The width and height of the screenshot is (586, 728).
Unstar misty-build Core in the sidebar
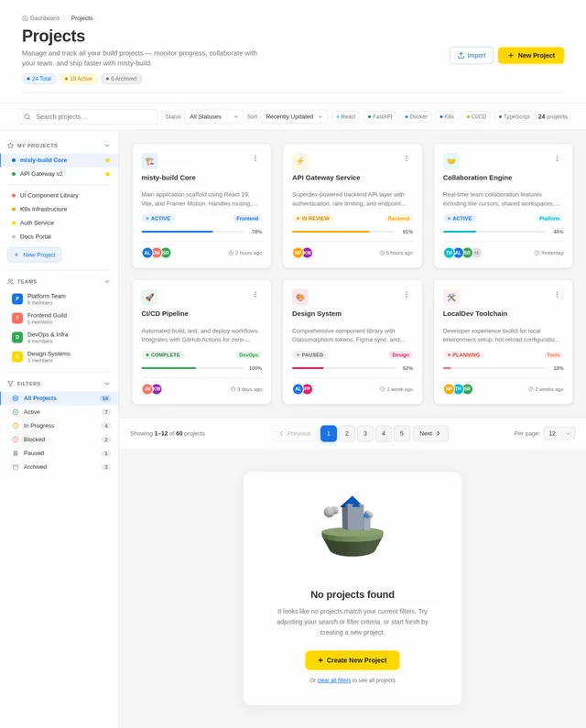107,160
